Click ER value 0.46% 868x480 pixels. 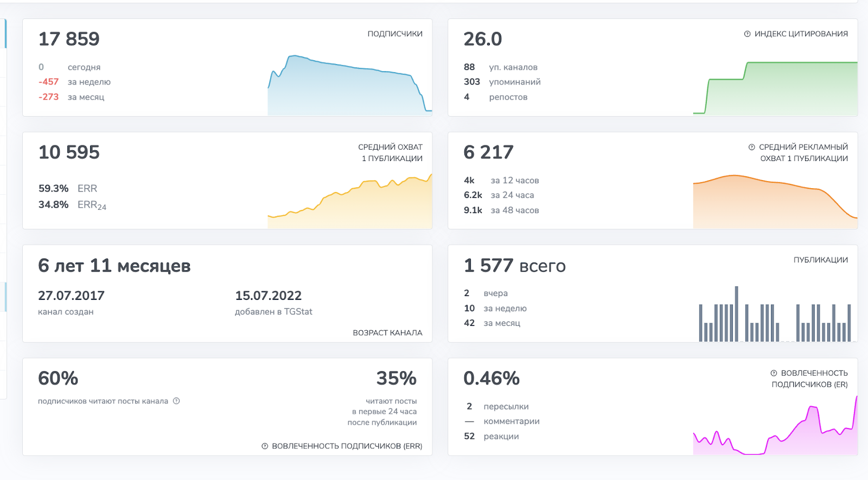point(492,379)
